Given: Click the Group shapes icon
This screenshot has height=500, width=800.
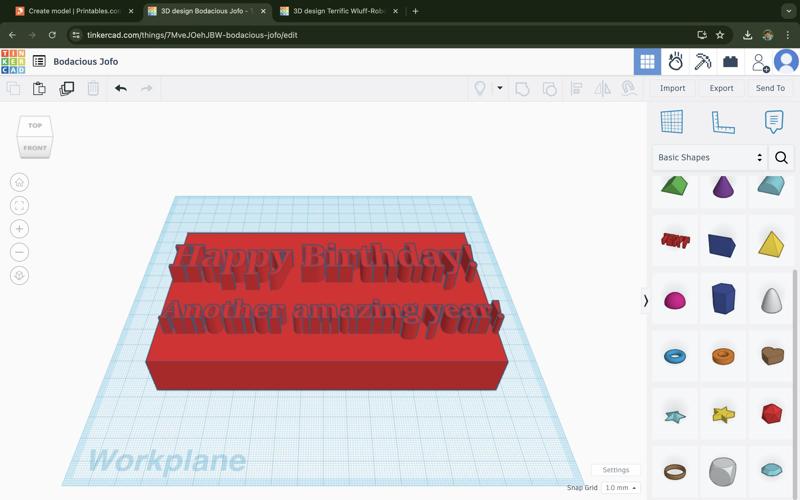Looking at the screenshot, I should pos(522,89).
